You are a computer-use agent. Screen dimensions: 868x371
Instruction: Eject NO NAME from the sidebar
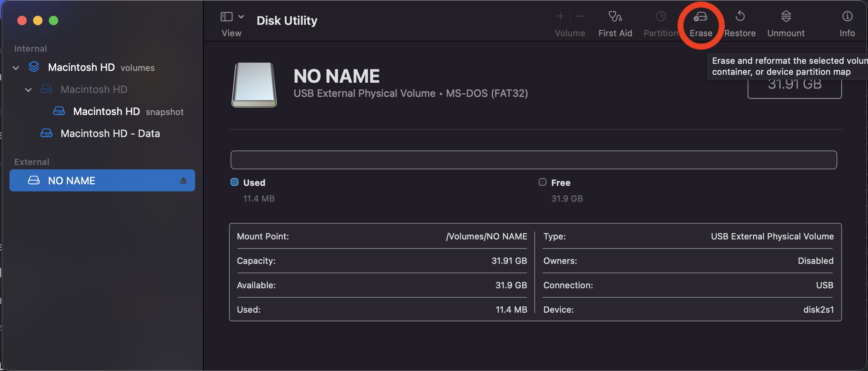pos(183,180)
